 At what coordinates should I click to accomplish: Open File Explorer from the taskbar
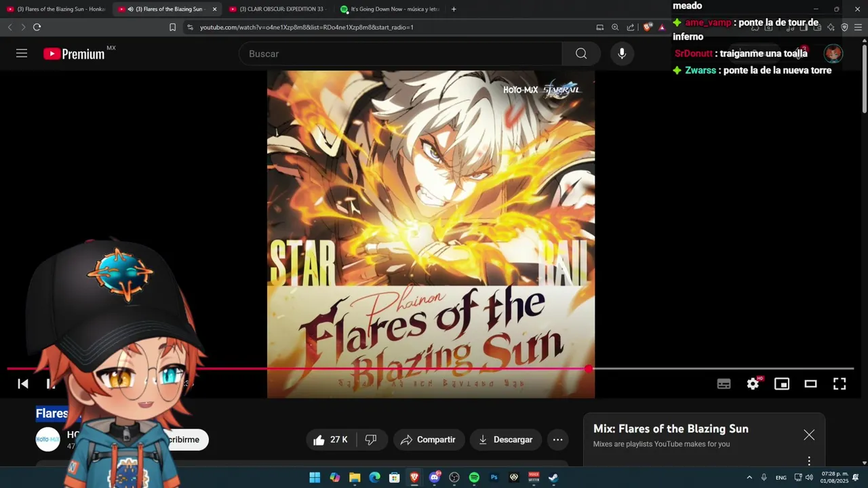(x=355, y=477)
